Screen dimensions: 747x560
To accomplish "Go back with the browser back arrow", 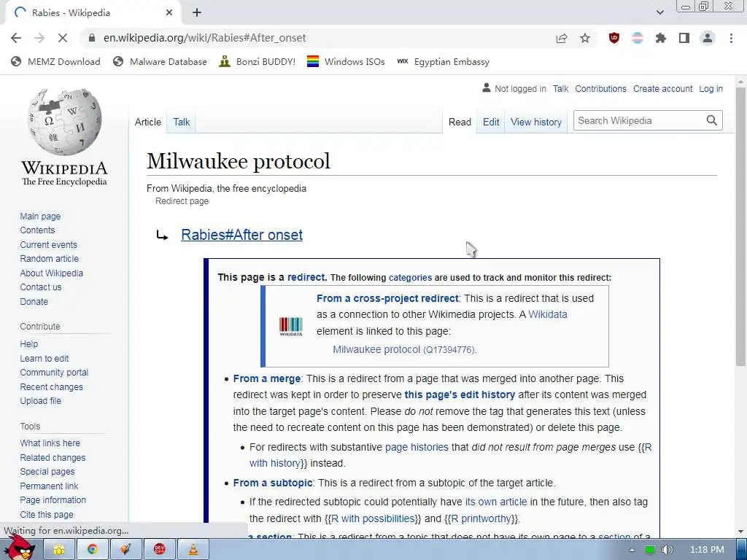I will click(x=16, y=38).
